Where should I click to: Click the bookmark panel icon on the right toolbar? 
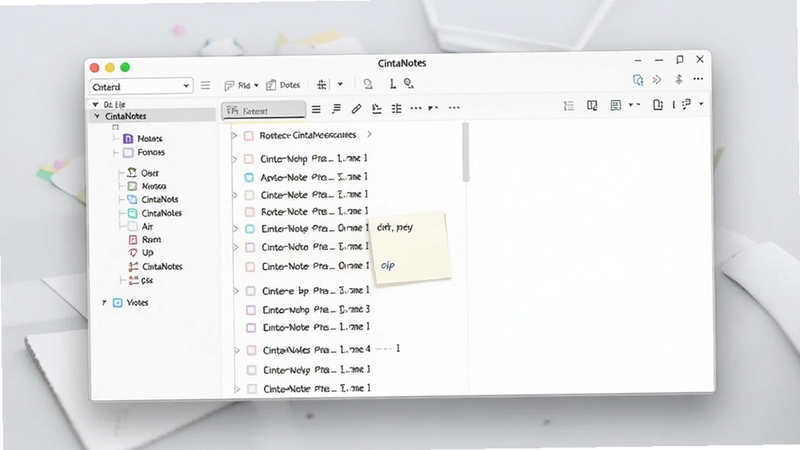tap(616, 105)
